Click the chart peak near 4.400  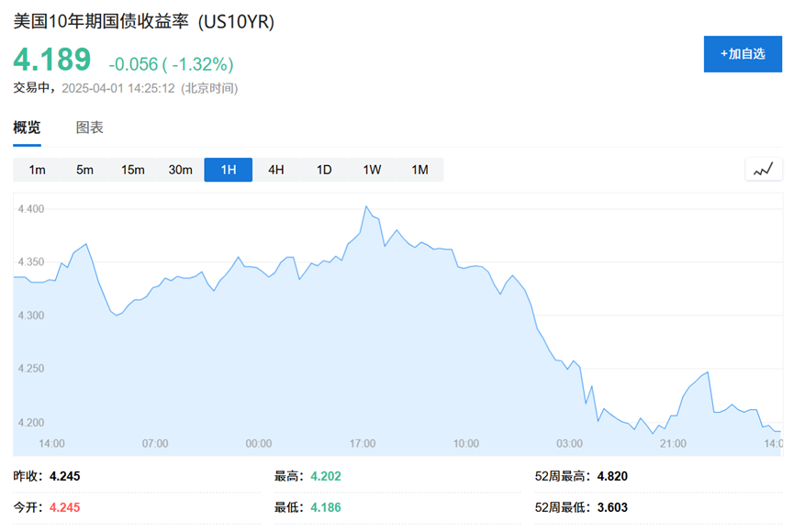point(366,206)
